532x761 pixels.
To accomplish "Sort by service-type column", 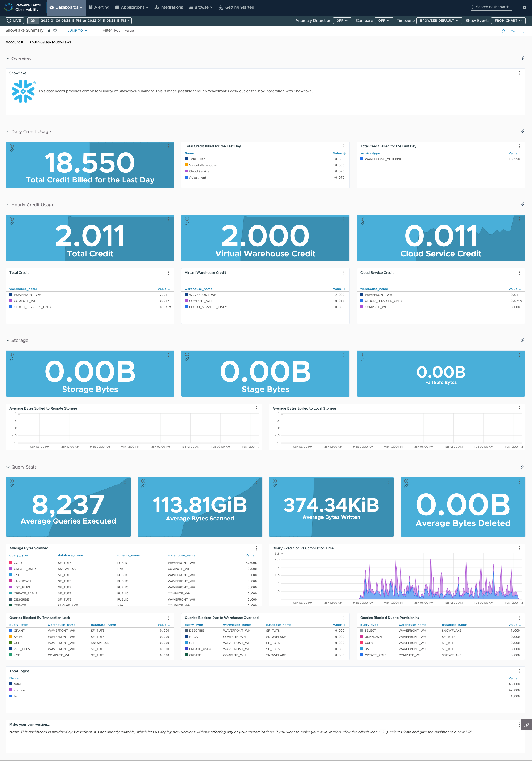I will pyautogui.click(x=370, y=153).
